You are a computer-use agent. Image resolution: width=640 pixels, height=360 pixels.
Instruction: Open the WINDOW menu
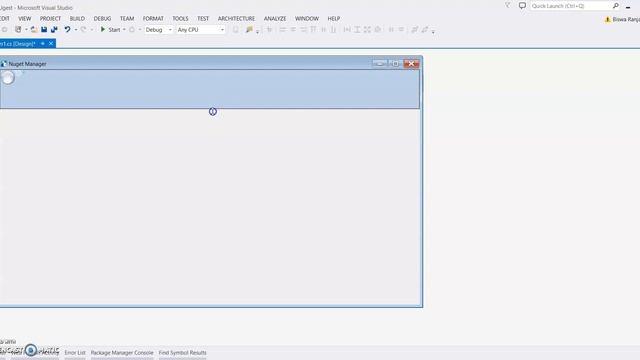(307, 18)
